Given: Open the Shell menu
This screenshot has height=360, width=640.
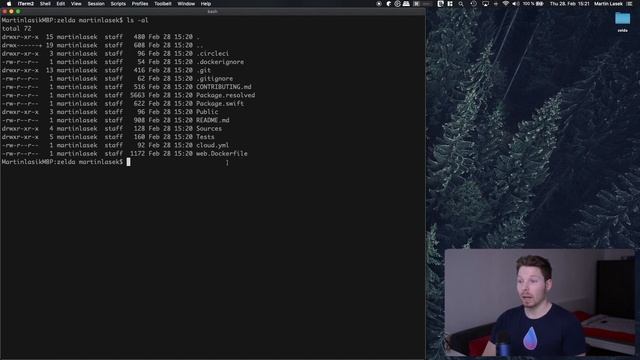Looking at the screenshot, I should pos(45,4).
